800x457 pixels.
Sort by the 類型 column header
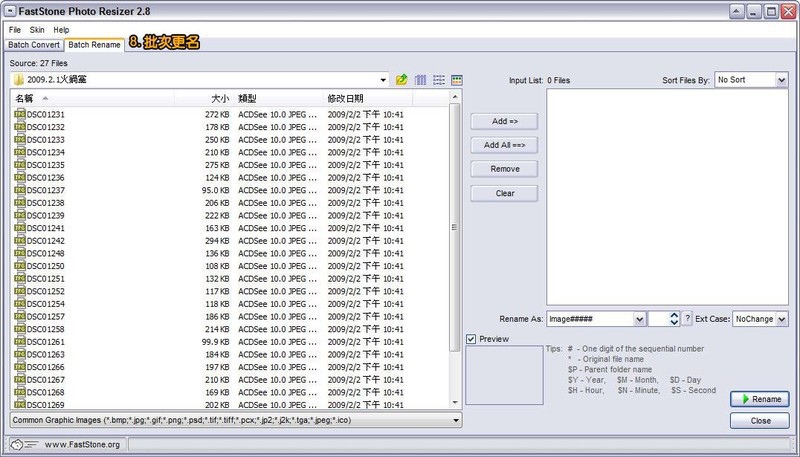[x=279, y=98]
